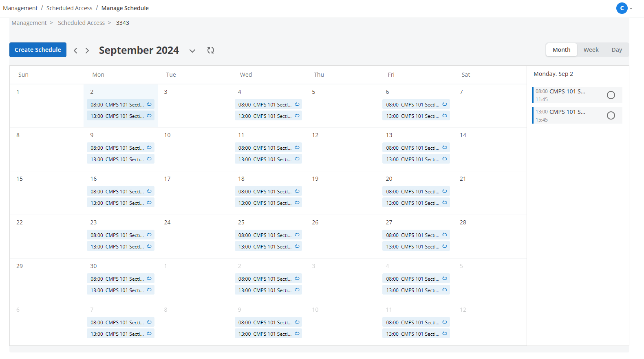
Task: Switch to Month view
Action: tap(561, 50)
